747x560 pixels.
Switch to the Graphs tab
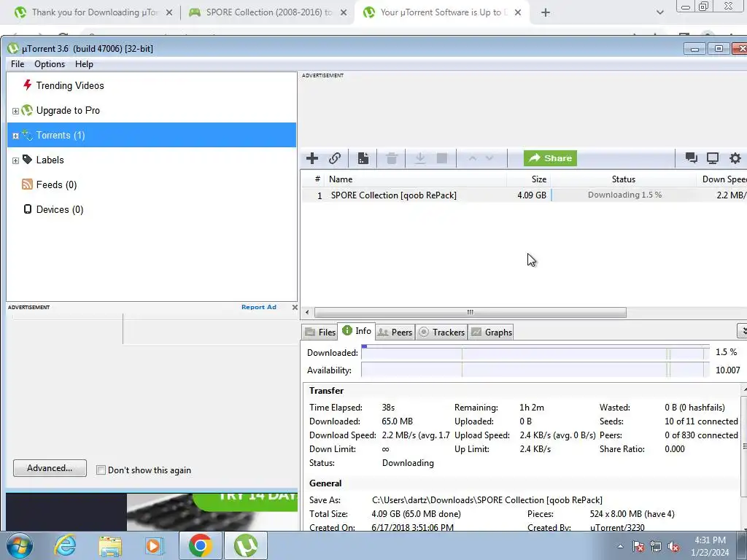pos(492,332)
